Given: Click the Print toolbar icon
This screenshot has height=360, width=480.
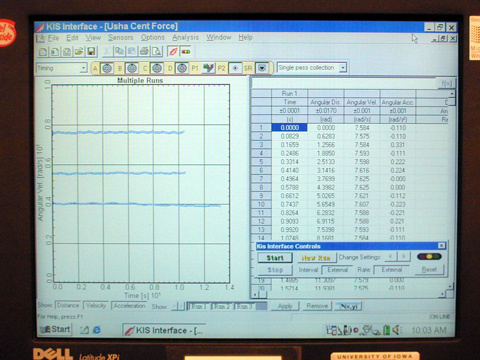Looking at the screenshot, I should [x=144, y=52].
